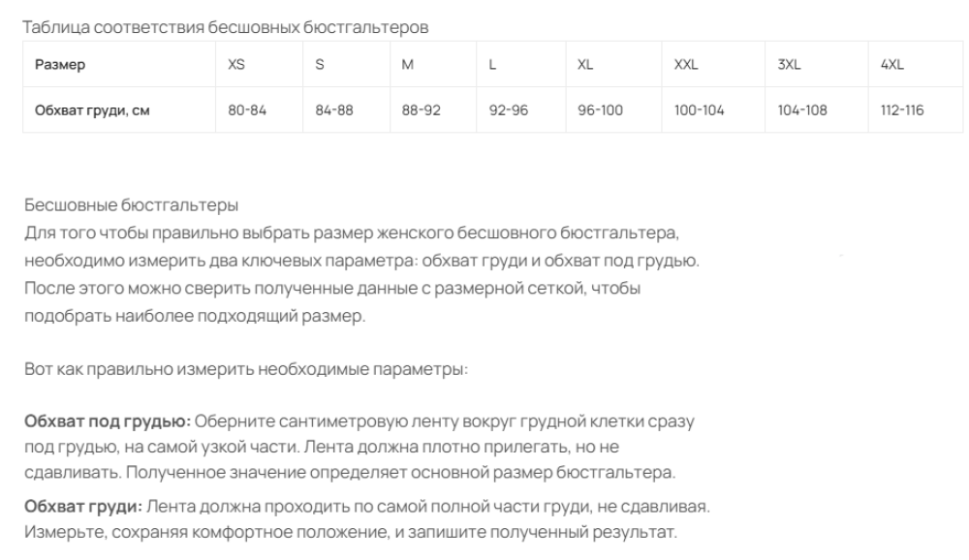
Task: Click the 104-108 measurement cell
Action: pyautogui.click(x=816, y=110)
